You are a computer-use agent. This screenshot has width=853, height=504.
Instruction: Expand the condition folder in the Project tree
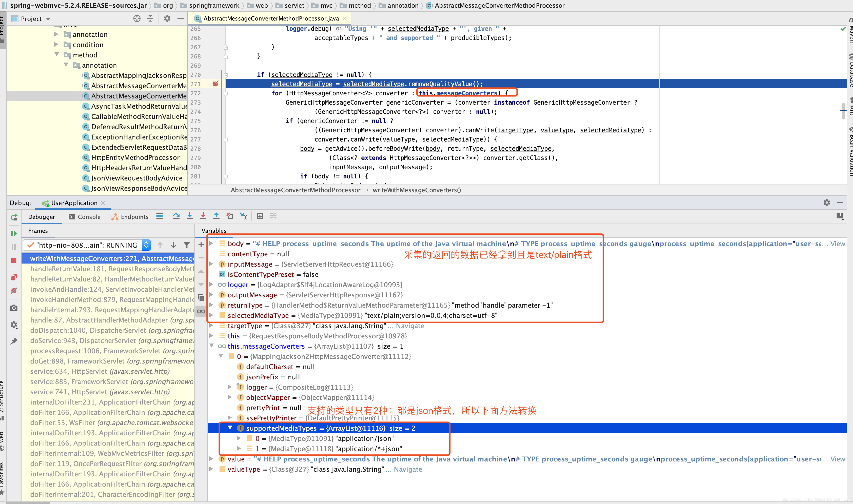[x=56, y=45]
